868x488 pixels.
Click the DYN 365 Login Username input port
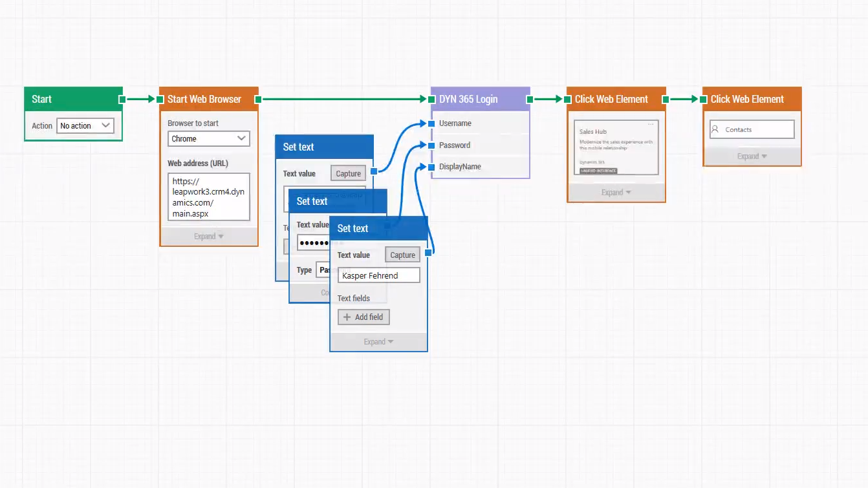point(431,123)
